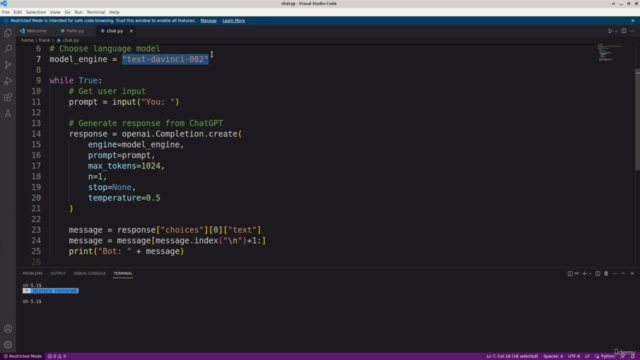Split the terminal pane
The image size is (640, 360).
[x=598, y=273]
